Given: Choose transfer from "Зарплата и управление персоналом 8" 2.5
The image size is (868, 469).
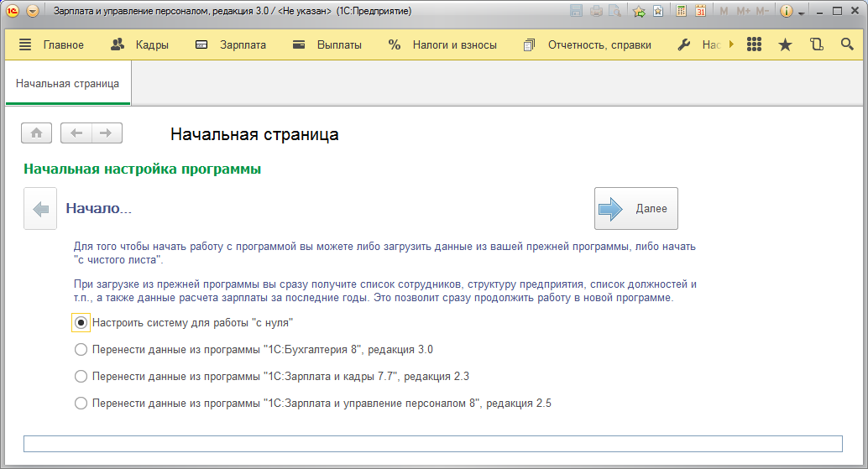Looking at the screenshot, I should [81, 404].
